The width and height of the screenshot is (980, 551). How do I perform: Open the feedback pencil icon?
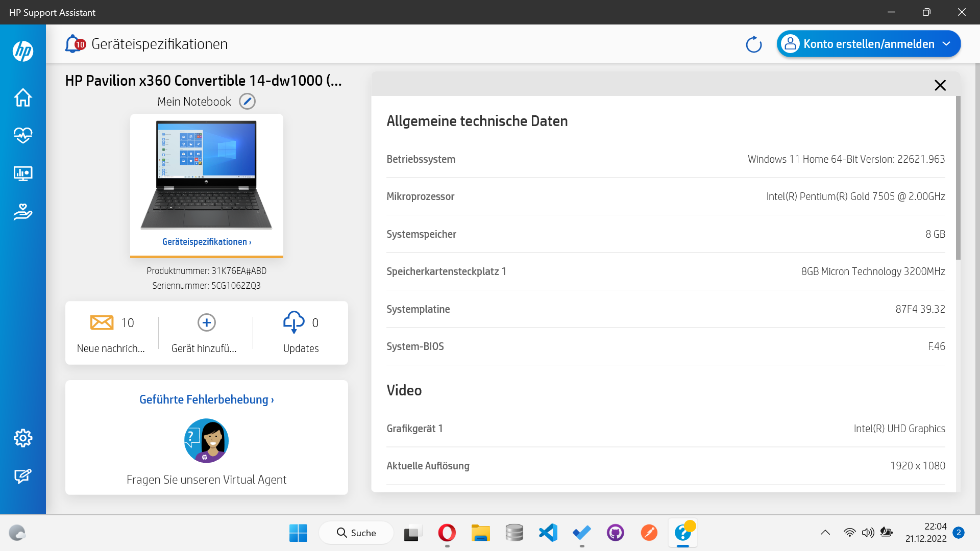click(x=23, y=476)
